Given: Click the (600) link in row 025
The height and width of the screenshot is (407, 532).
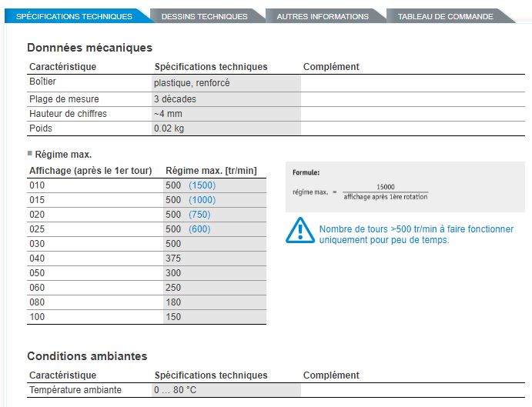Looking at the screenshot, I should 199,229.
